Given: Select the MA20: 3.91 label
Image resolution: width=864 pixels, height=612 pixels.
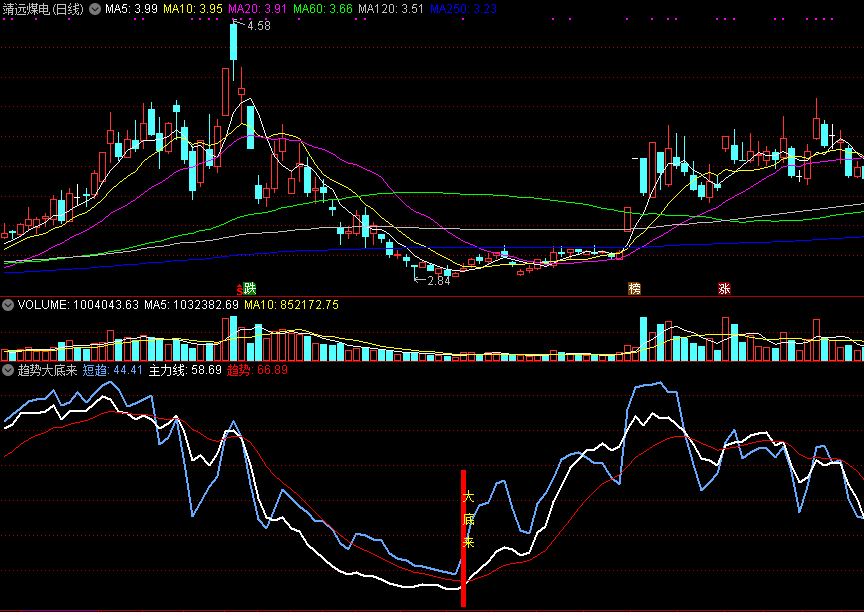Looking at the screenshot, I should (x=257, y=9).
